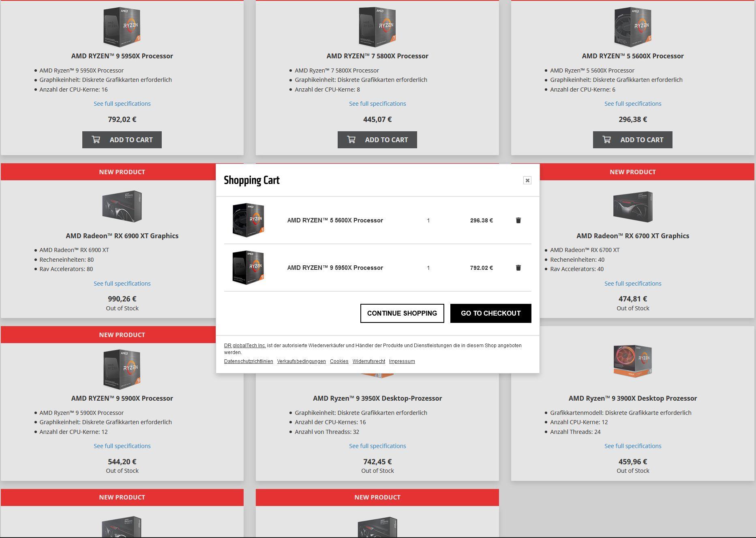Click 'Anzahl der CPU-Kerne: 16' on the 5950X card
Viewport: 756px width, 538px height.
73,90
